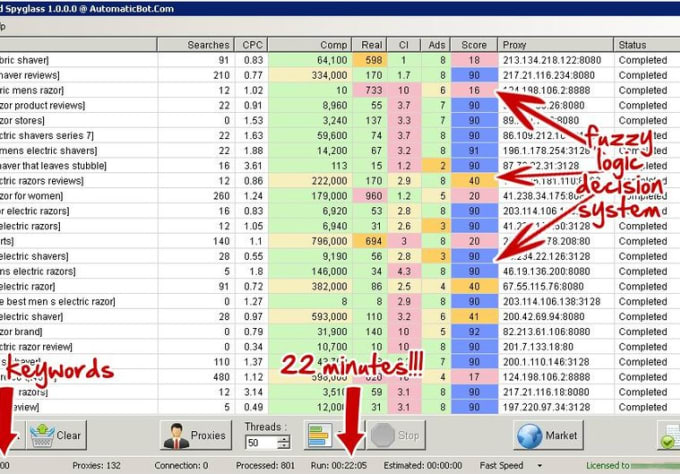
Task: Click the grey octagon Stop icon
Action: [x=382, y=435]
